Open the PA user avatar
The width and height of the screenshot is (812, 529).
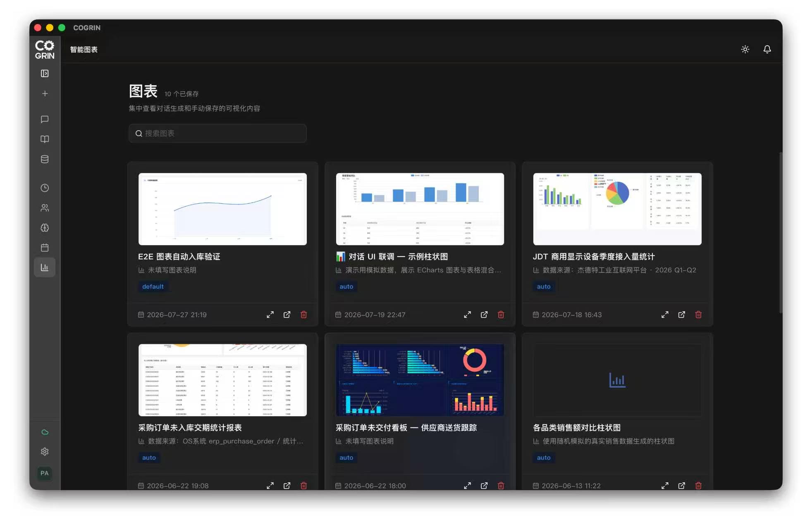(45, 473)
